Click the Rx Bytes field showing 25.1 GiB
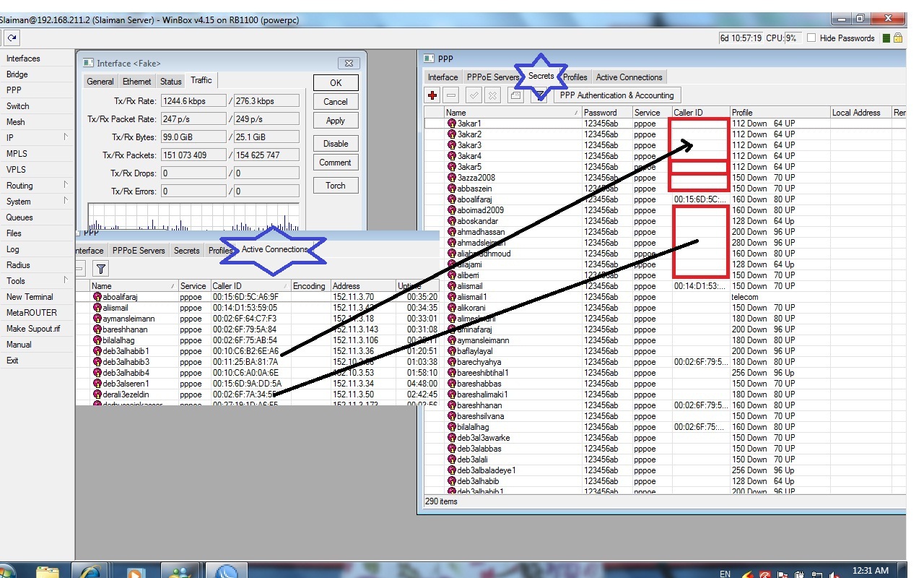The width and height of the screenshot is (924, 578). pos(266,137)
